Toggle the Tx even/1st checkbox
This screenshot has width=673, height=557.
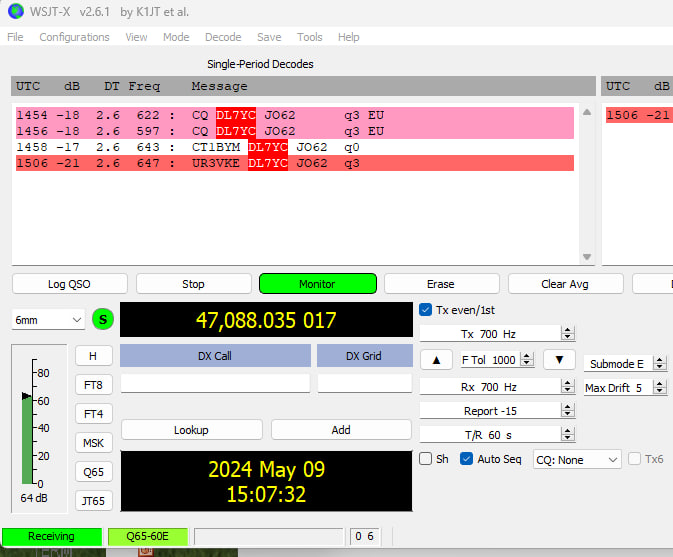[x=425, y=309]
